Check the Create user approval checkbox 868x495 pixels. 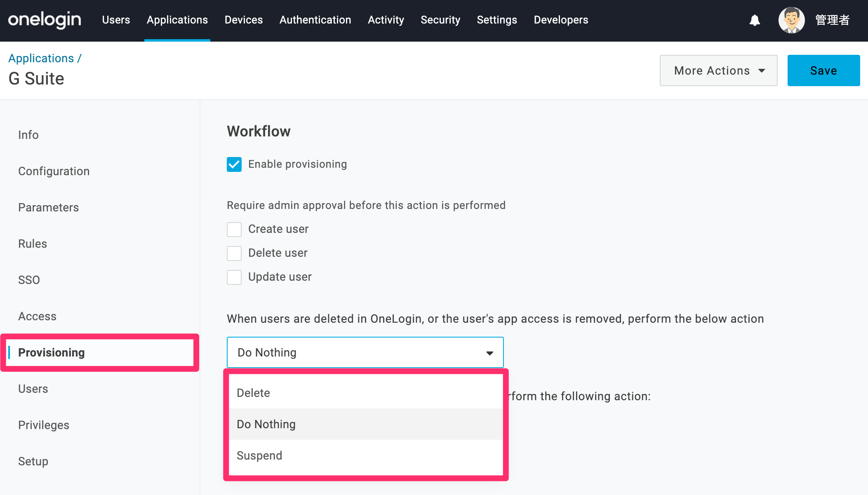click(x=234, y=230)
